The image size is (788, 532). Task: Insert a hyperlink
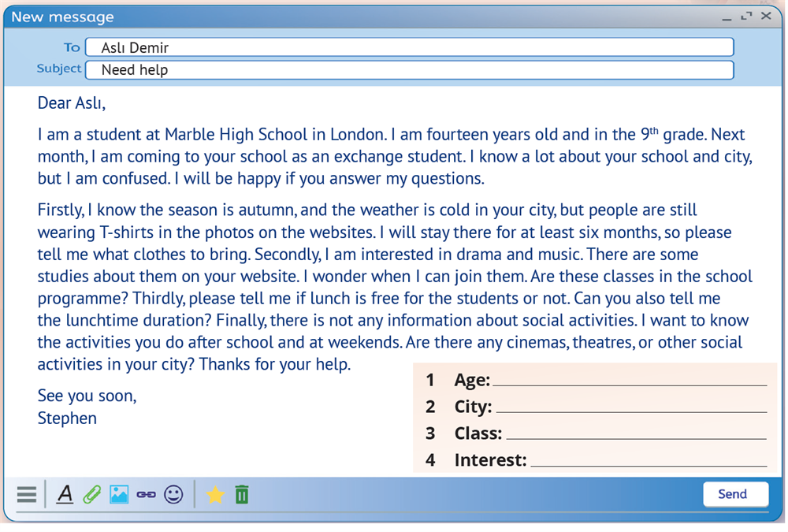pyautogui.click(x=145, y=494)
